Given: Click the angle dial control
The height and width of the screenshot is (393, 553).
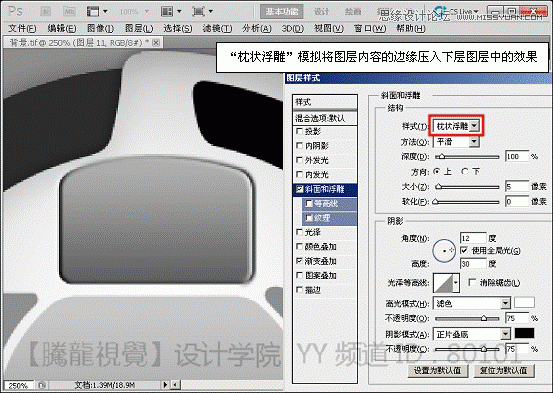Looking at the screenshot, I should 444,250.
